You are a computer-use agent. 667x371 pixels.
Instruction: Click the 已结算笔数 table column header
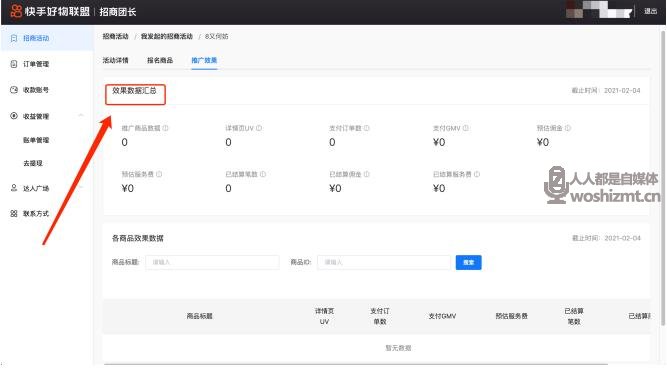(x=573, y=316)
